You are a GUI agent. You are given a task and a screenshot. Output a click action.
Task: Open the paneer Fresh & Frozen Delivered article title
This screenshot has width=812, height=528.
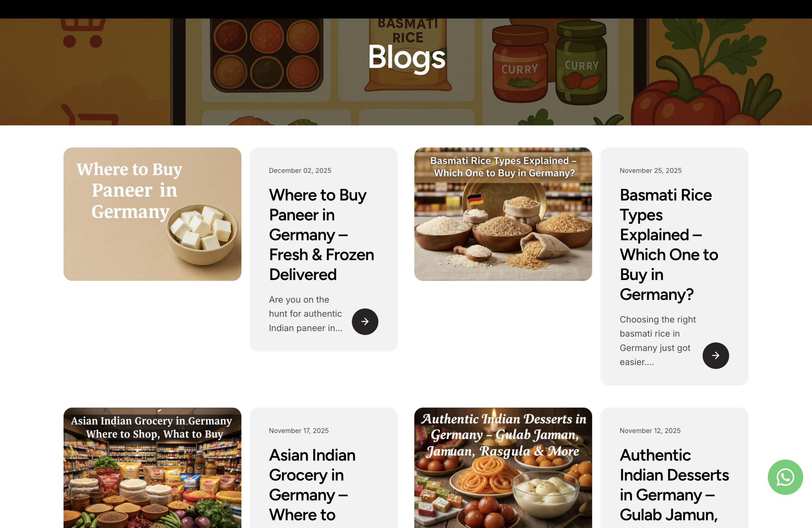(x=321, y=235)
